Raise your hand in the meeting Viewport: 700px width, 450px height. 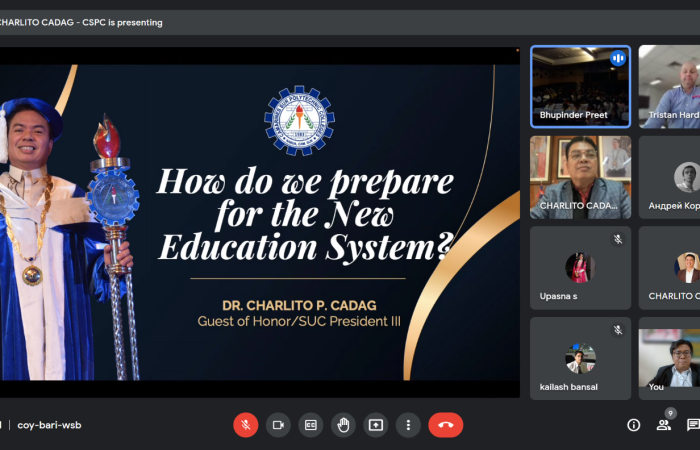point(343,425)
